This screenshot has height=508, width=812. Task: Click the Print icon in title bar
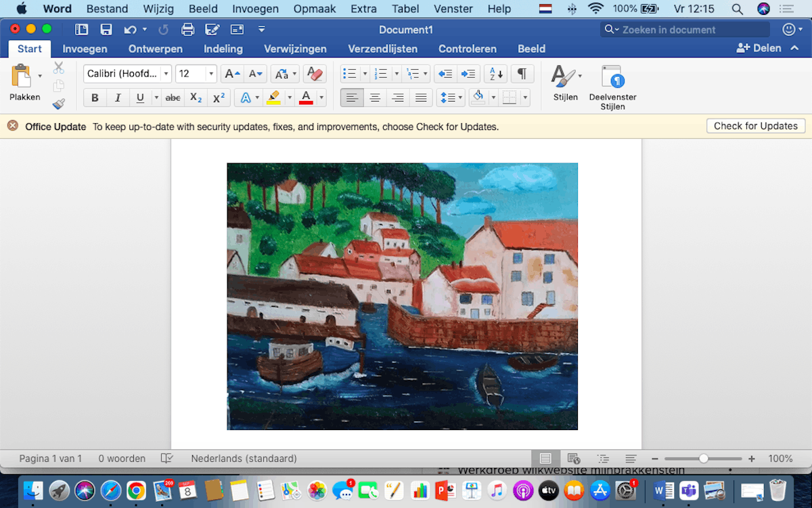pos(187,29)
